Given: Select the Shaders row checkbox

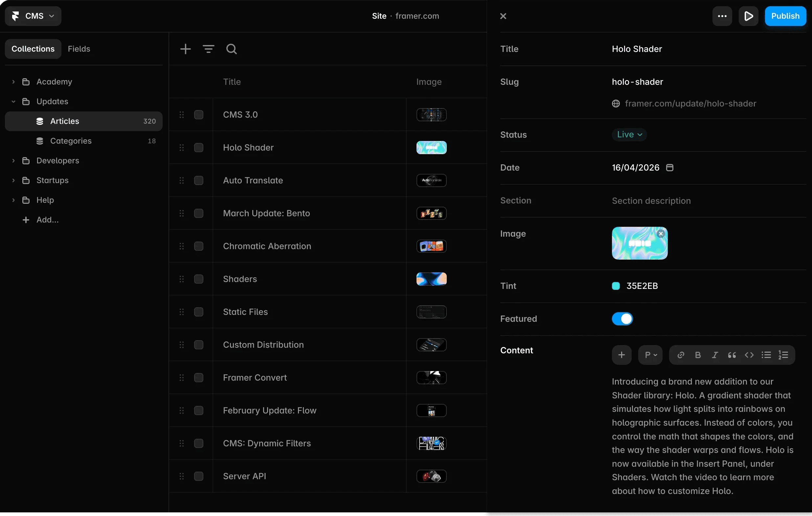Looking at the screenshot, I should [199, 279].
